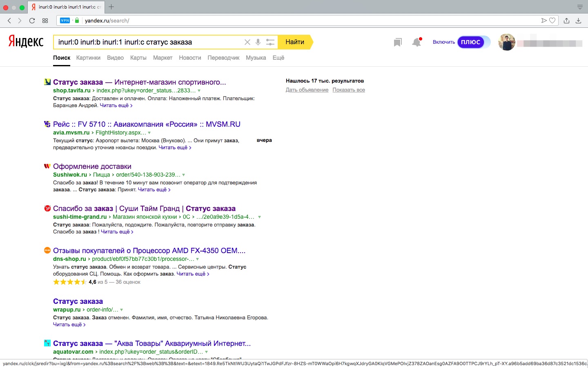Open a new tab with the plus button
Image resolution: width=588 pixels, height=368 pixels.
pyautogui.click(x=111, y=7)
